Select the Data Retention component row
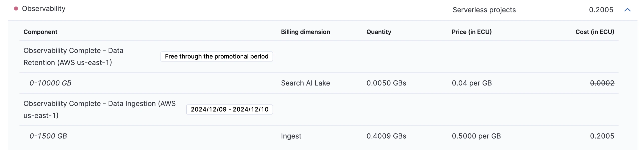This screenshot has width=644, height=150. click(x=319, y=56)
